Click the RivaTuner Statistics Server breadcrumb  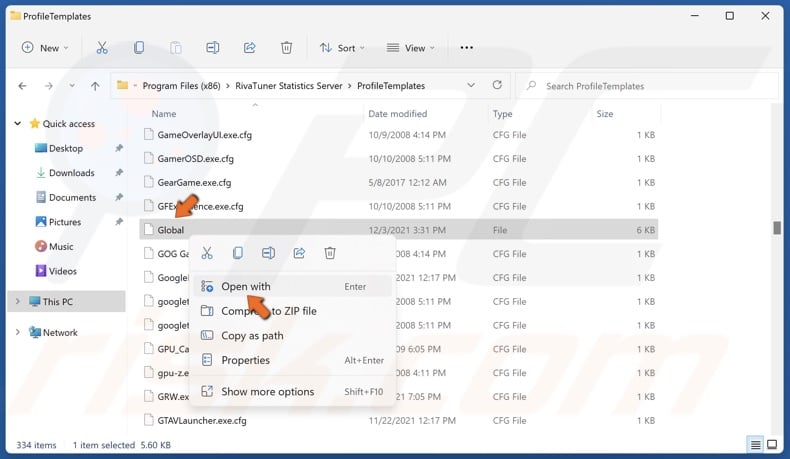pos(289,86)
